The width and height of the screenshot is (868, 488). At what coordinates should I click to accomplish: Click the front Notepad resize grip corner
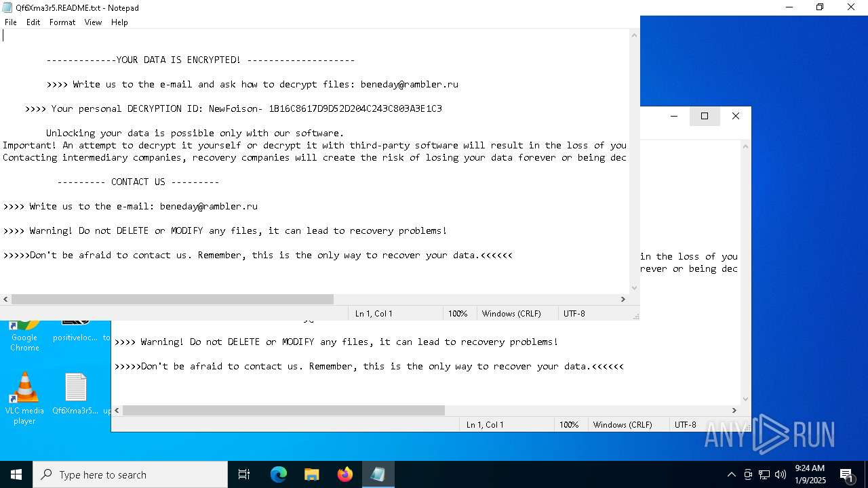635,316
